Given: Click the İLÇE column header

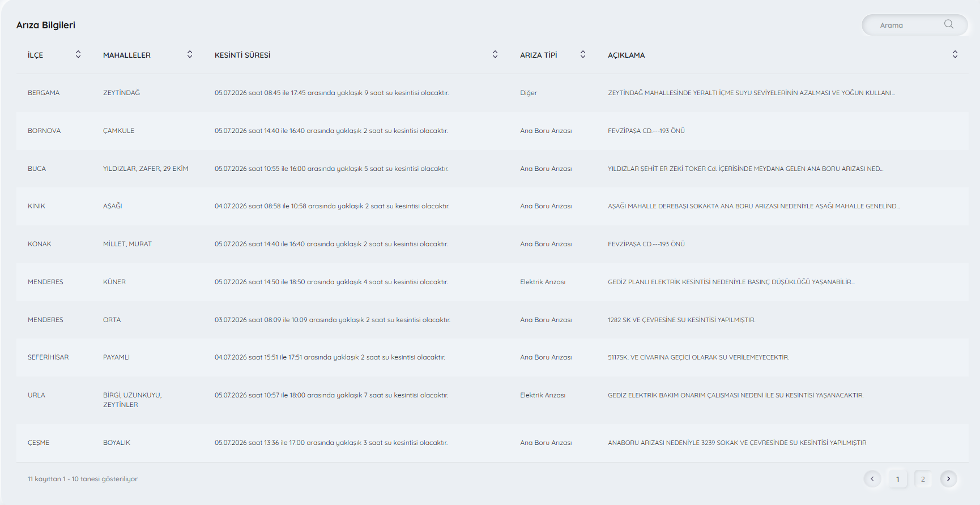Looking at the screenshot, I should (x=36, y=55).
